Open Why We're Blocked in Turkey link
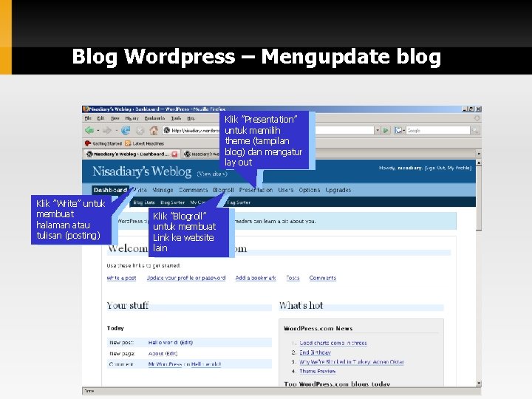The image size is (532, 399). [x=352, y=362]
